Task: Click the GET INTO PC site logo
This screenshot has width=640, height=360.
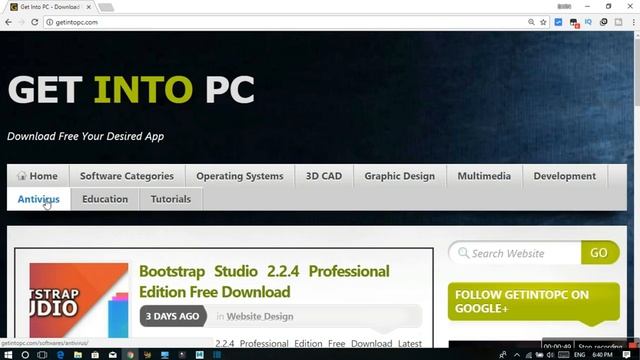Action: pyautogui.click(x=131, y=89)
